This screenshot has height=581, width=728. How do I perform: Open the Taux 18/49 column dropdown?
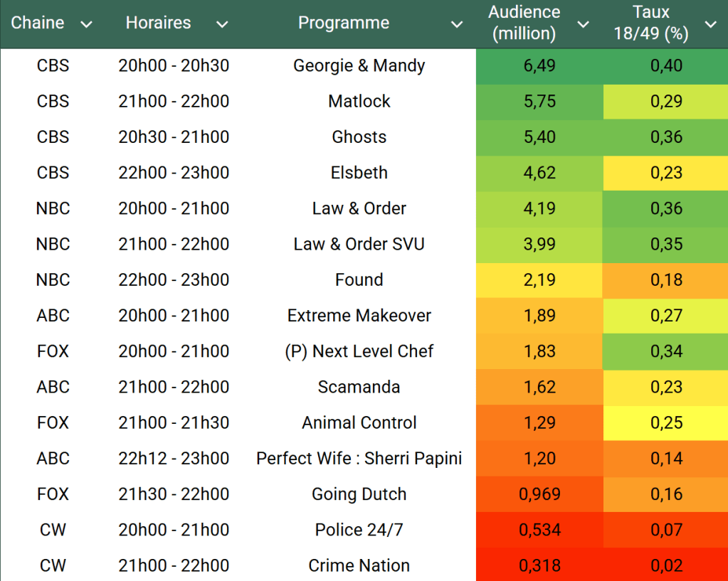click(x=710, y=25)
